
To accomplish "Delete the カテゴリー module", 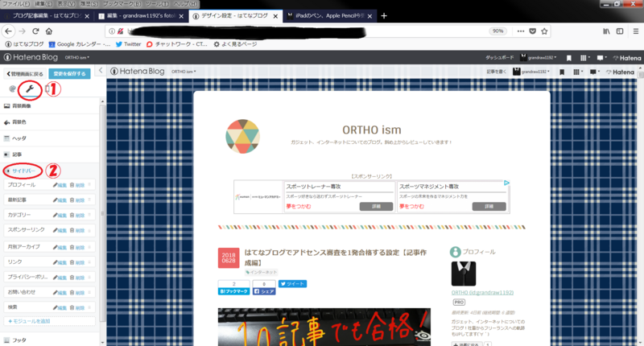I will 76,215.
